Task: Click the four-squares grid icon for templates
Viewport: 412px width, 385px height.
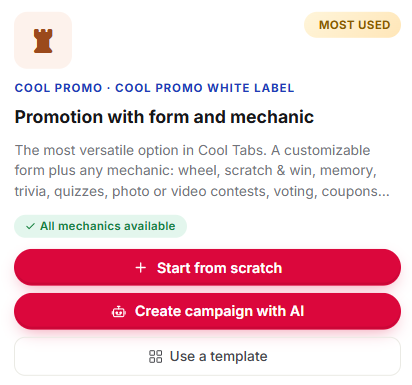Action: click(155, 356)
